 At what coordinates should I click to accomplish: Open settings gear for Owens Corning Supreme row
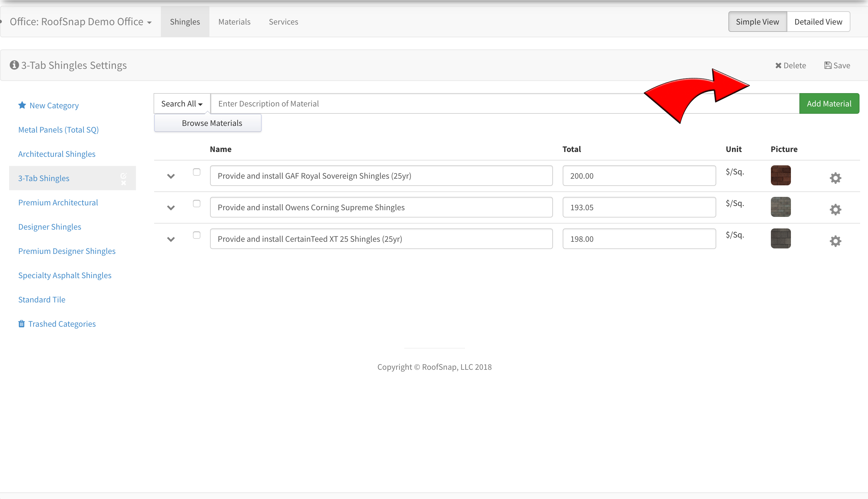836,209
